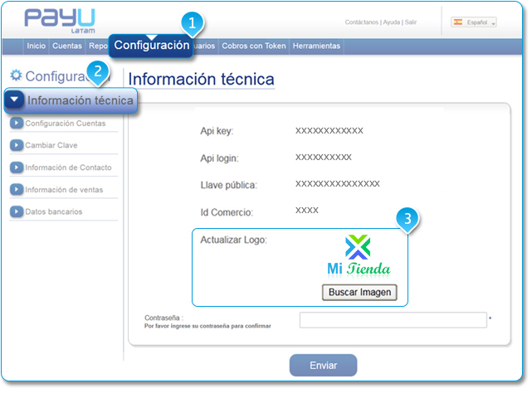Open Datos bancarios section
The image size is (532, 393).
click(54, 212)
